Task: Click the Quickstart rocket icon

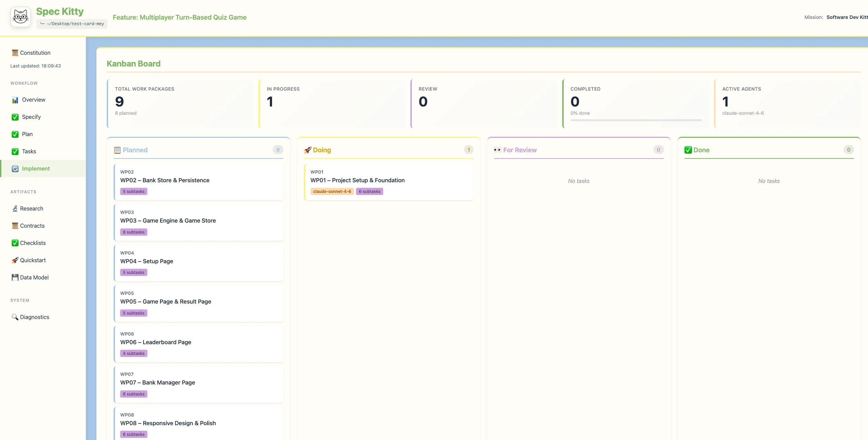Action: 15,260
